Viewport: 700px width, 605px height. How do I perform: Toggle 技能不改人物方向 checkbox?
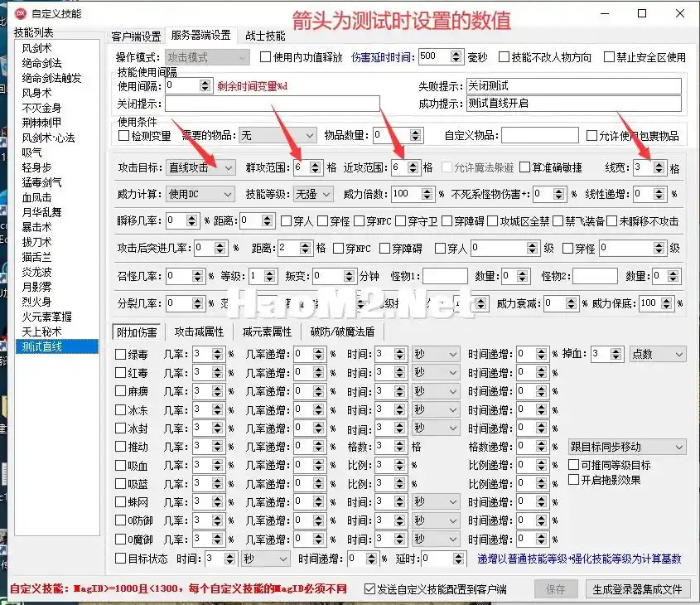coord(504,56)
